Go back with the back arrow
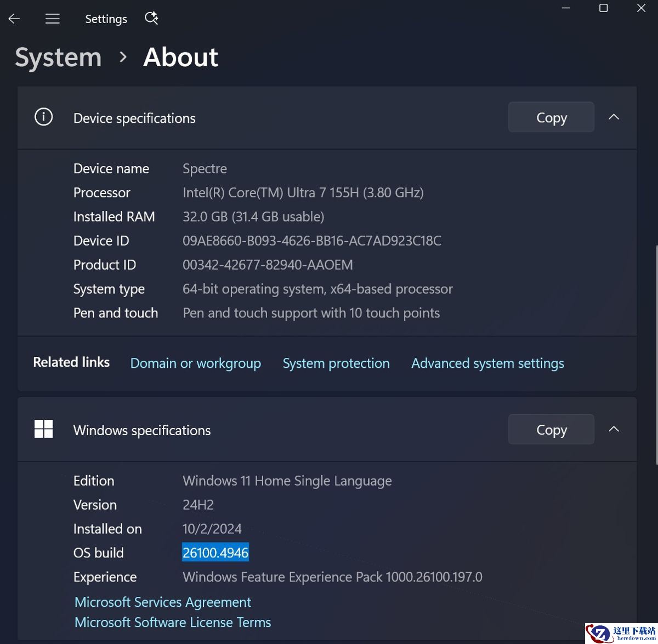The width and height of the screenshot is (658, 644). [x=14, y=19]
